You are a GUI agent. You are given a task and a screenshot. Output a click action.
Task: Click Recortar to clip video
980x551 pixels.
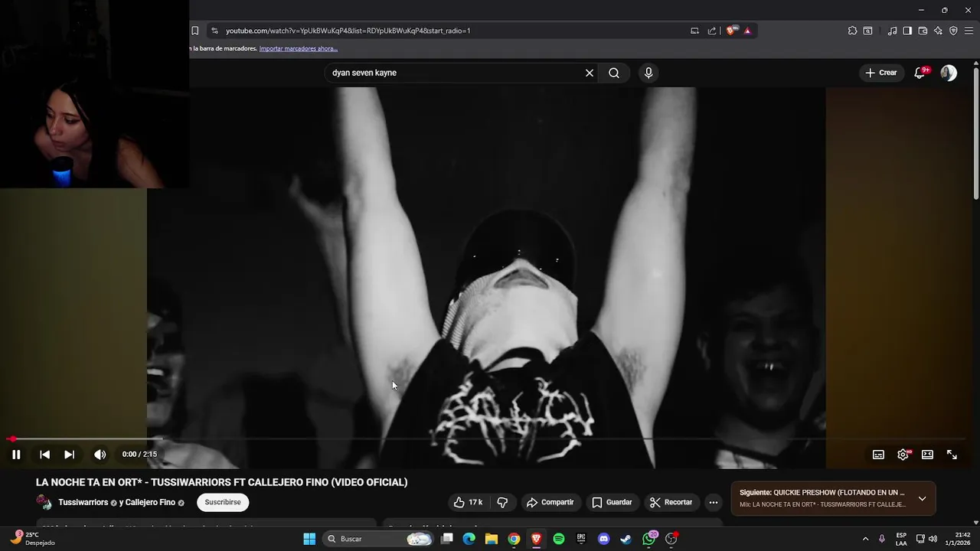point(671,502)
